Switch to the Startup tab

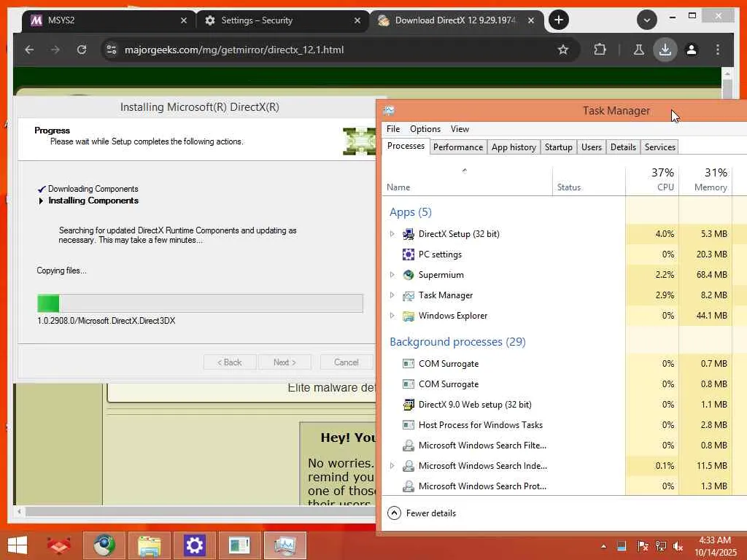(x=558, y=147)
